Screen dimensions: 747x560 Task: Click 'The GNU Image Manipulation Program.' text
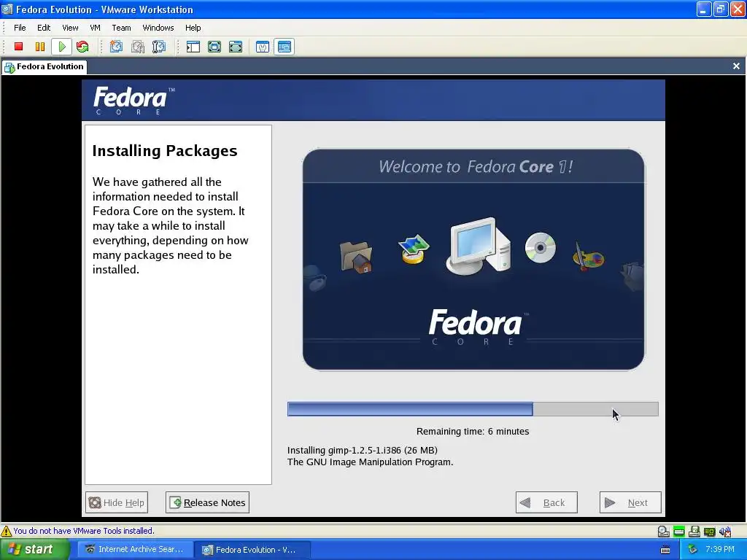point(370,462)
